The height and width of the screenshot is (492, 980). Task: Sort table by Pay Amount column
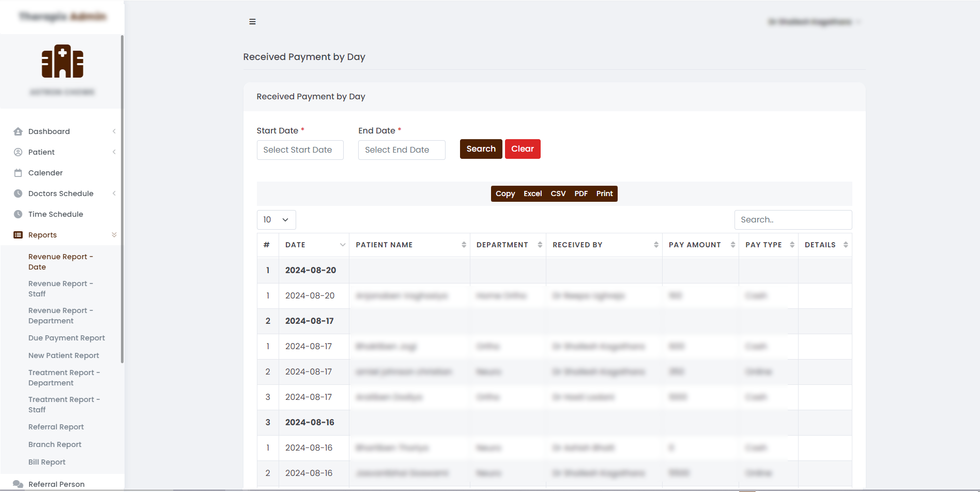(732, 245)
